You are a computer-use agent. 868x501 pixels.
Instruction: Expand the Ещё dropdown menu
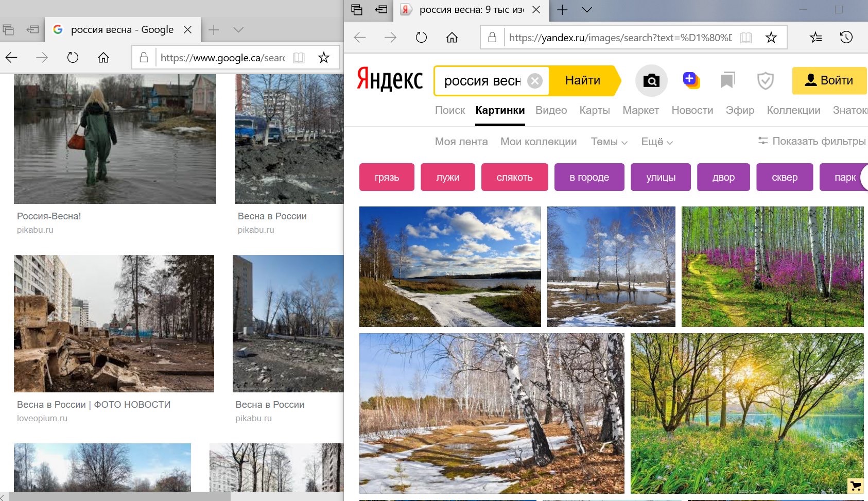[x=656, y=142]
